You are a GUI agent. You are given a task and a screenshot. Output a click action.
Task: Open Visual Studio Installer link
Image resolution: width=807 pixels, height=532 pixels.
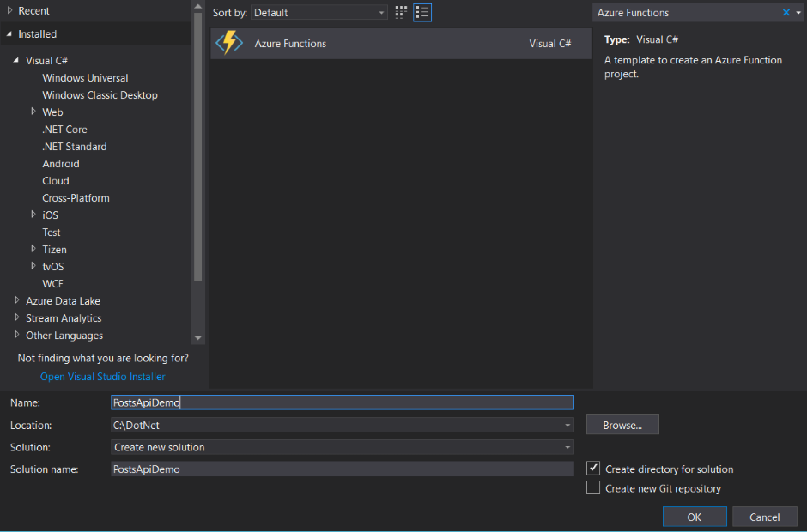tap(102, 377)
